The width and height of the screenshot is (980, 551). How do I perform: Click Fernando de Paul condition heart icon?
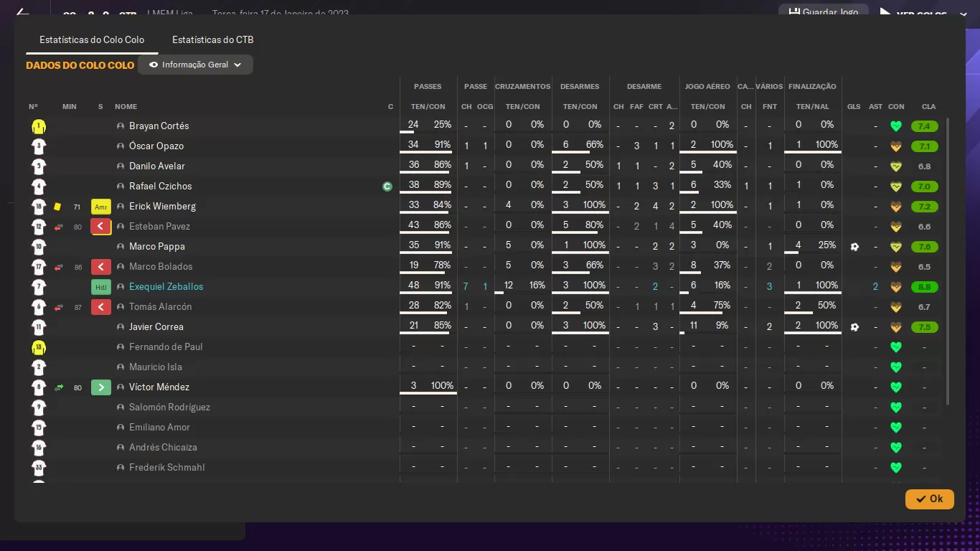pyautogui.click(x=895, y=347)
